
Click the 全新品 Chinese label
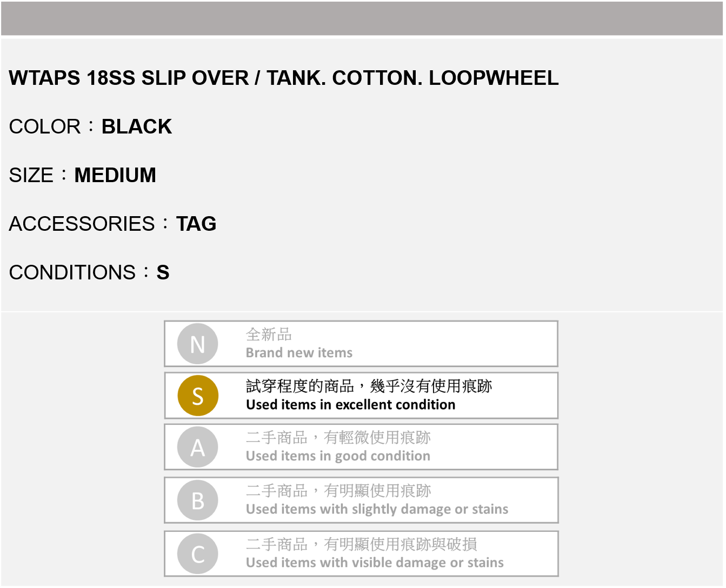point(269,335)
